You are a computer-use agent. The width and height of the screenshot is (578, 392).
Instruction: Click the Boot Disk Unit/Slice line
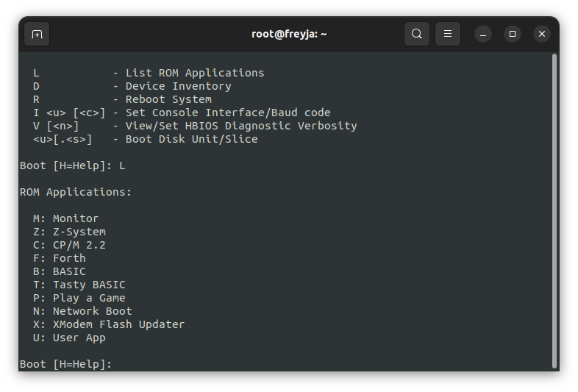[x=146, y=140]
